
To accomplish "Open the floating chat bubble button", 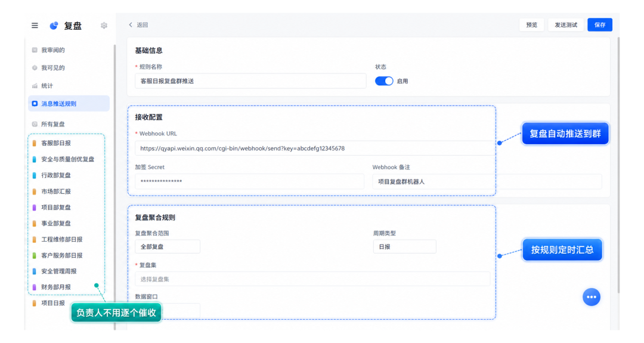I will (592, 297).
